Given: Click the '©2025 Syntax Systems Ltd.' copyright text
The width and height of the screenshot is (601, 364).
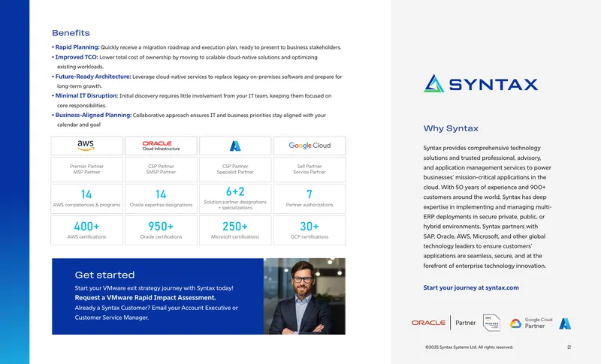Looking at the screenshot, I should point(469,347).
